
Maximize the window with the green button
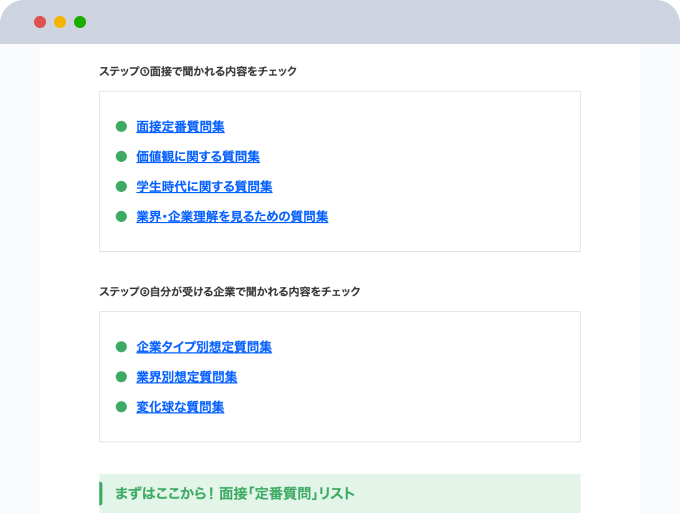click(x=80, y=22)
